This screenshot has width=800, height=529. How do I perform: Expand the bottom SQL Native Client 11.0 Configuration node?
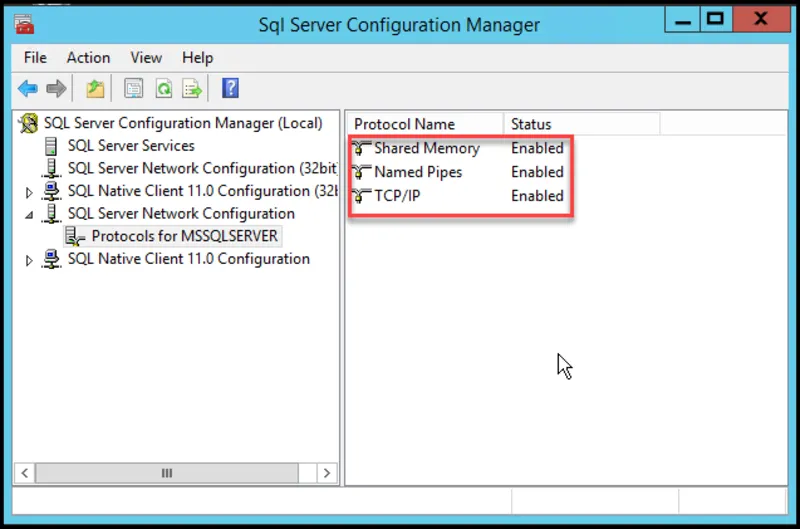pyautogui.click(x=29, y=260)
